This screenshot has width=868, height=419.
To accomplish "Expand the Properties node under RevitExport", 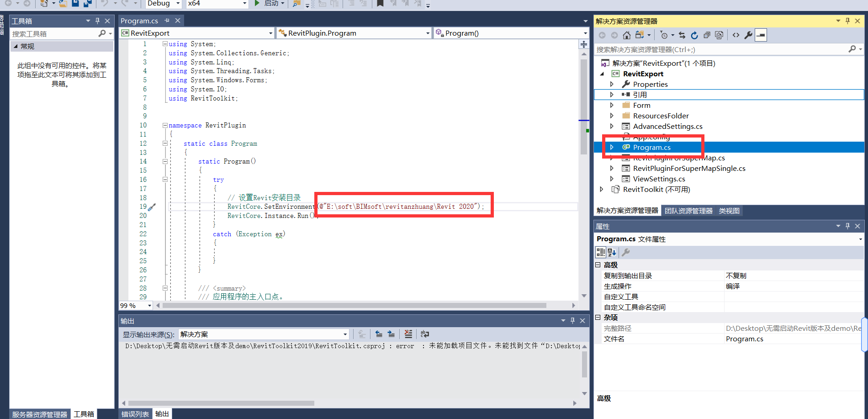I will coord(612,84).
